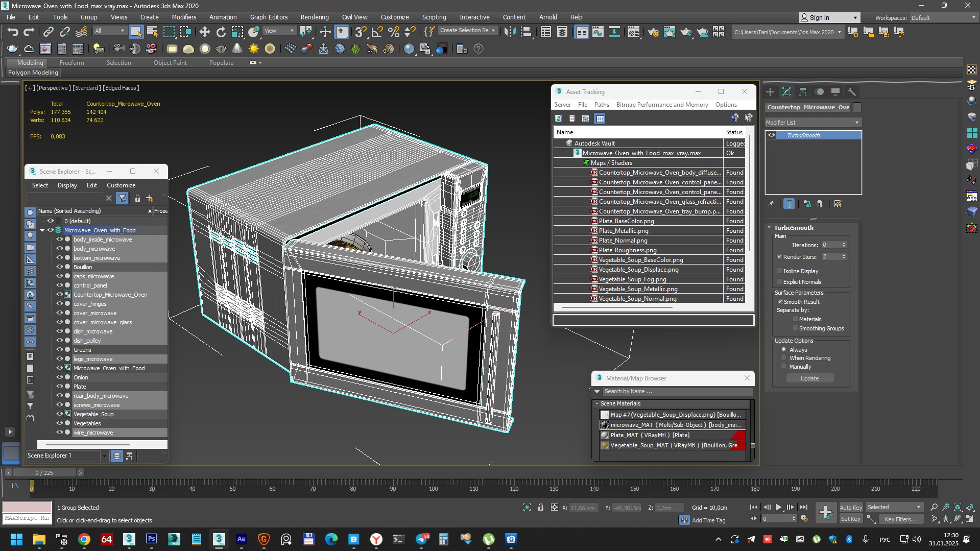Hide the Bouillon object eye icon
This screenshot has height=551, width=980.
(59, 267)
